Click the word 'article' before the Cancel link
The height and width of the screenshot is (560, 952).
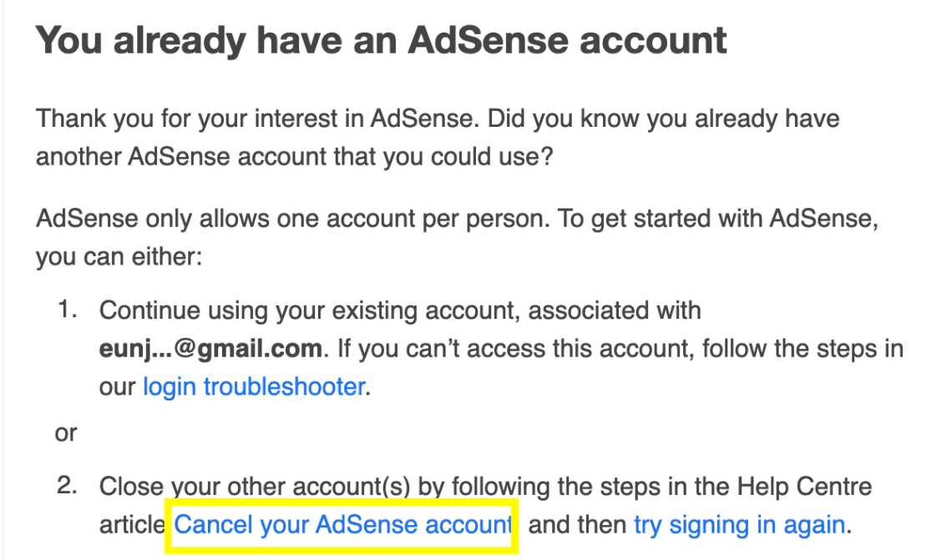pos(132,525)
